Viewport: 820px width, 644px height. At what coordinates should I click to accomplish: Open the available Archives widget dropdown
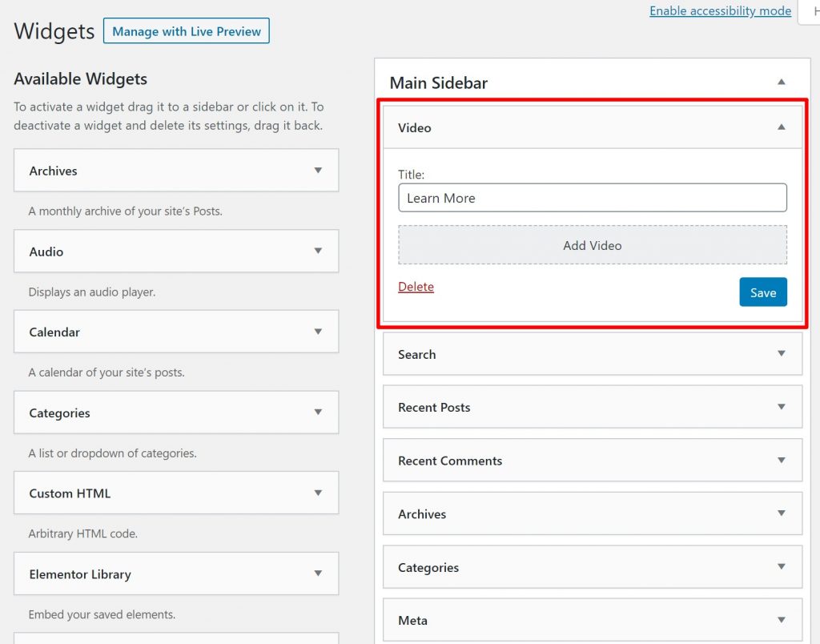point(318,171)
